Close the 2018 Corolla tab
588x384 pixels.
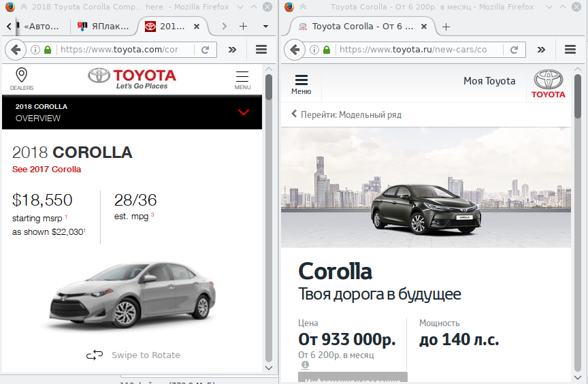pyautogui.click(x=196, y=27)
